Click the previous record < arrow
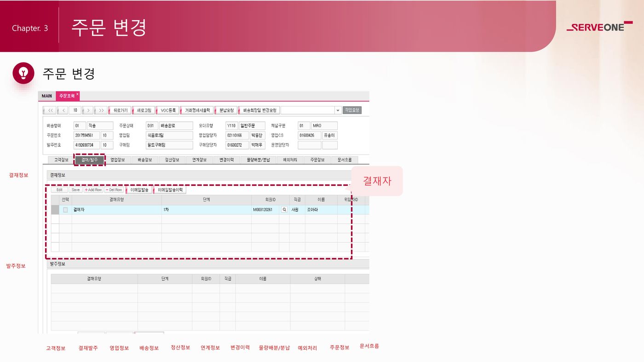Image resolution: width=644 pixels, height=362 pixels. click(63, 110)
